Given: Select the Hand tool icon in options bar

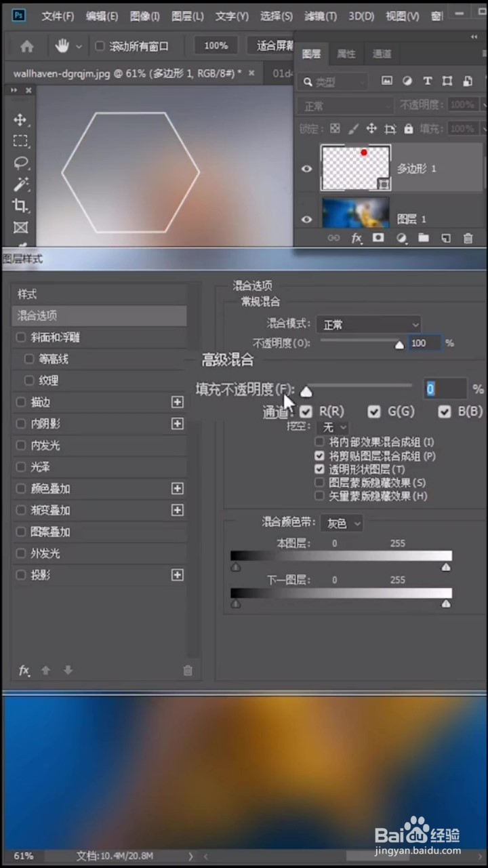Looking at the screenshot, I should click(x=62, y=46).
